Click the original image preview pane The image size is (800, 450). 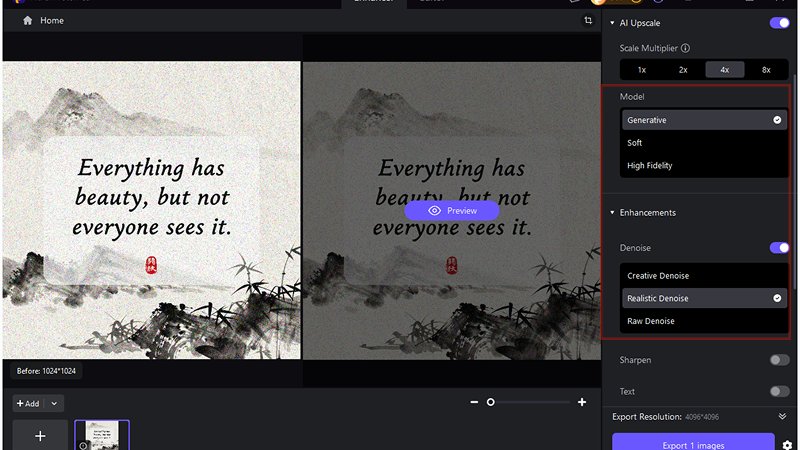(x=152, y=210)
